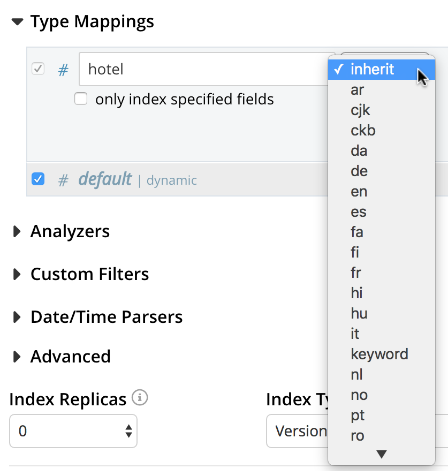Pick the en analyzer from the list
The width and height of the screenshot is (448, 476).
(x=359, y=192)
